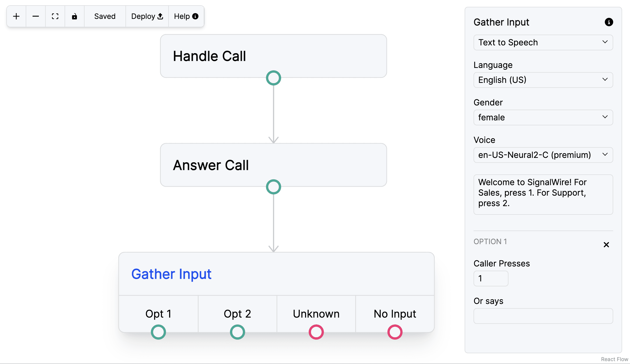Click the Opt 1 green output handle

click(x=158, y=332)
